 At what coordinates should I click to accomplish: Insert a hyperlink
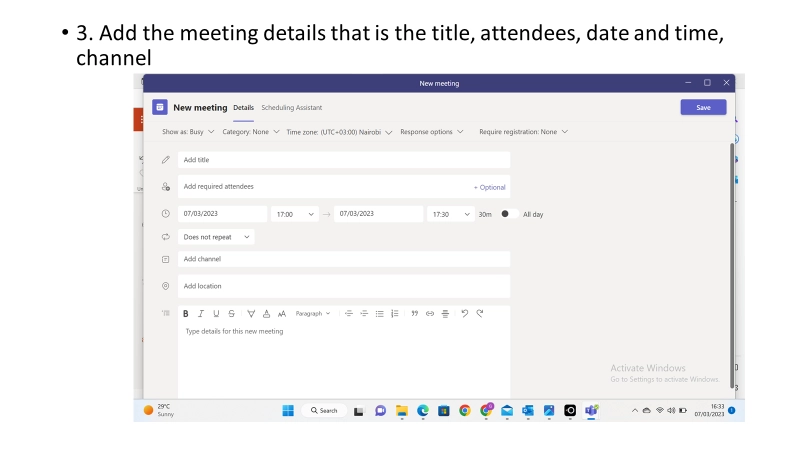(x=430, y=314)
